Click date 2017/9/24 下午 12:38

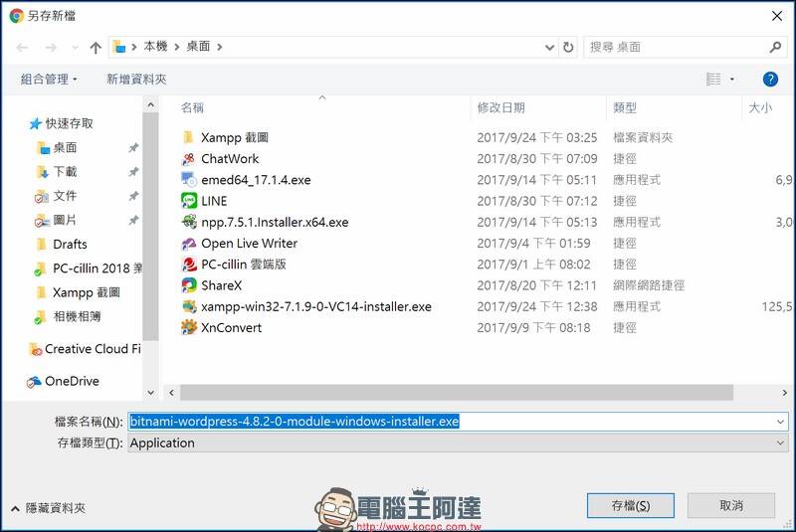point(537,307)
